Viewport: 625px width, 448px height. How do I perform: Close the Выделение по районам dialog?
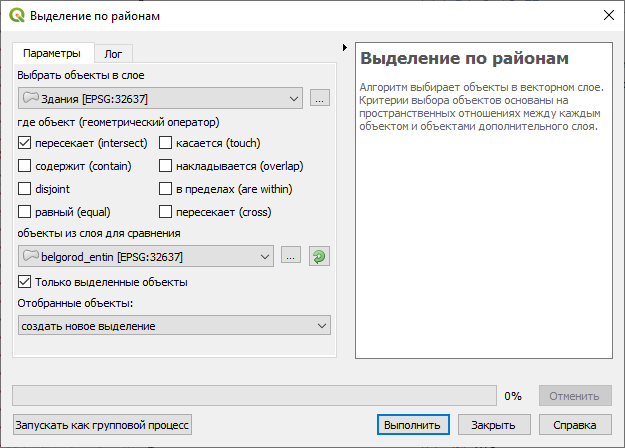(609, 16)
